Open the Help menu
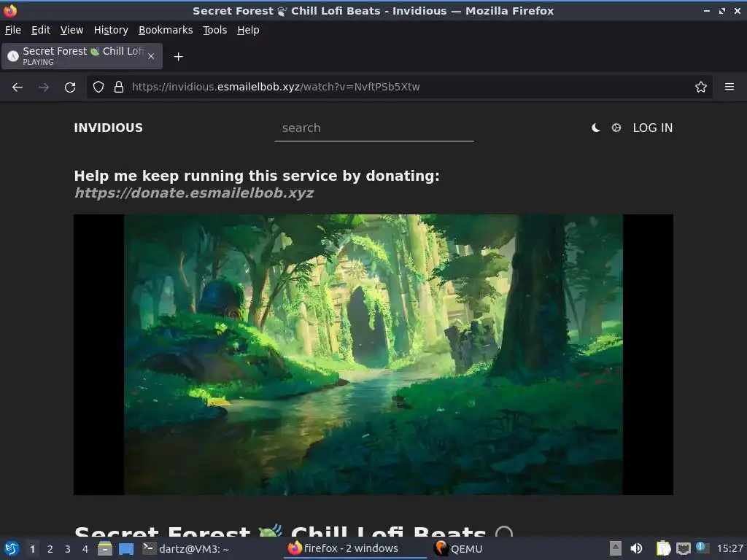The image size is (747, 560). pos(248,30)
